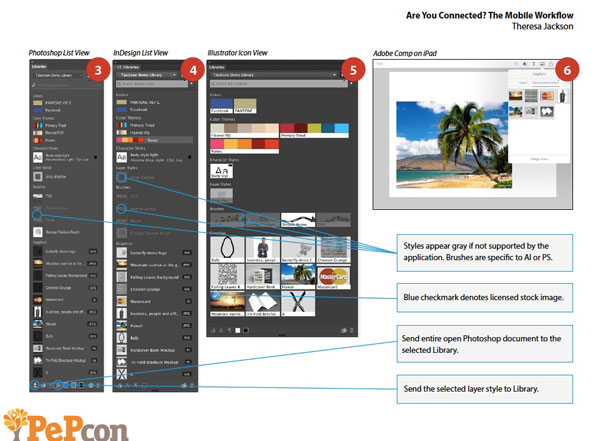Viewport: 600px width, 441px height.
Task: Click the Falling Leaves Background row in the InDesign panel
Action: click(154, 277)
